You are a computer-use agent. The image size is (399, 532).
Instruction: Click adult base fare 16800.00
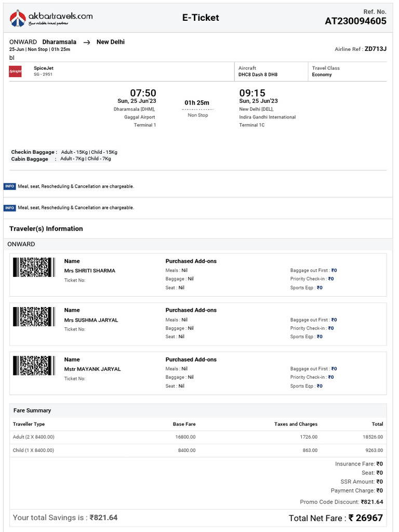click(185, 437)
